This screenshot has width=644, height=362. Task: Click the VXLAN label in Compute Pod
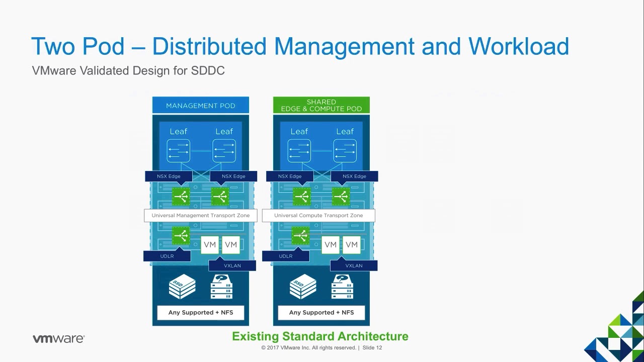[354, 265]
